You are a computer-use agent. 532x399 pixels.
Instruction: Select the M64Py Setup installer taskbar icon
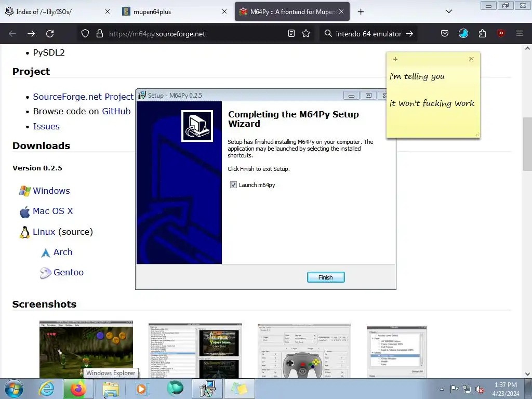pyautogui.click(x=207, y=389)
